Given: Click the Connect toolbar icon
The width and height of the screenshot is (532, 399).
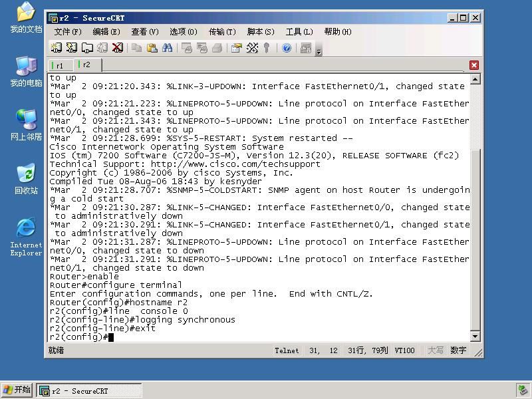Looking at the screenshot, I should (x=57, y=48).
